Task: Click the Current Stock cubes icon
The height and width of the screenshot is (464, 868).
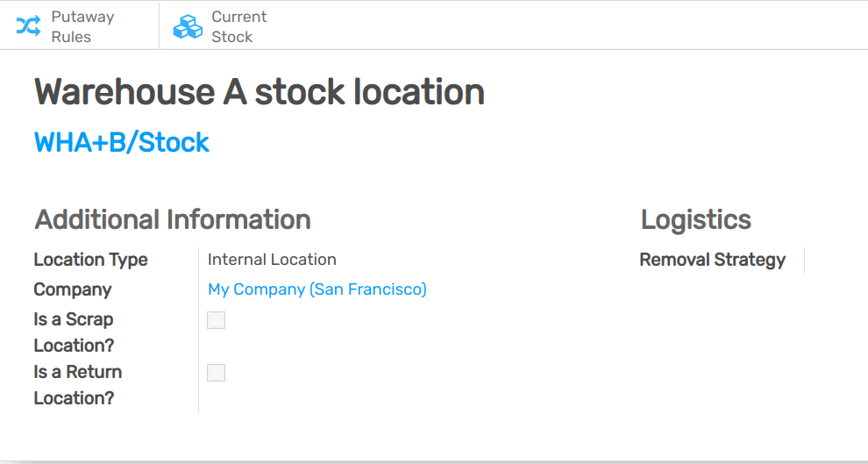Action: [188, 26]
